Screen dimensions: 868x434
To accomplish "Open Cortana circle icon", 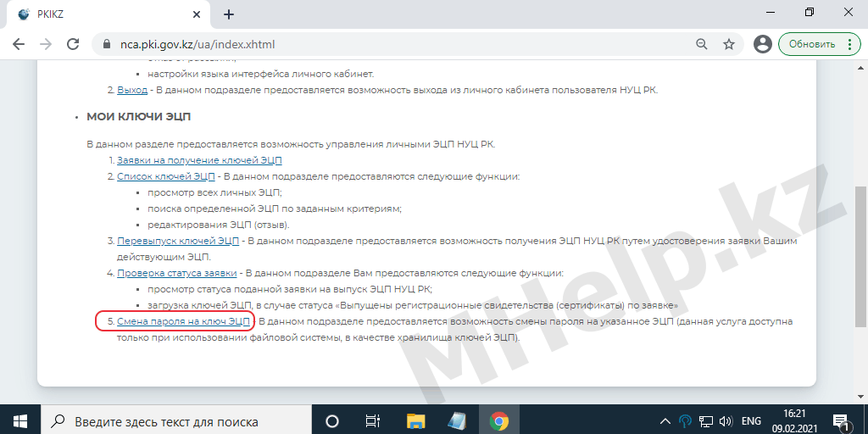I will [x=332, y=421].
